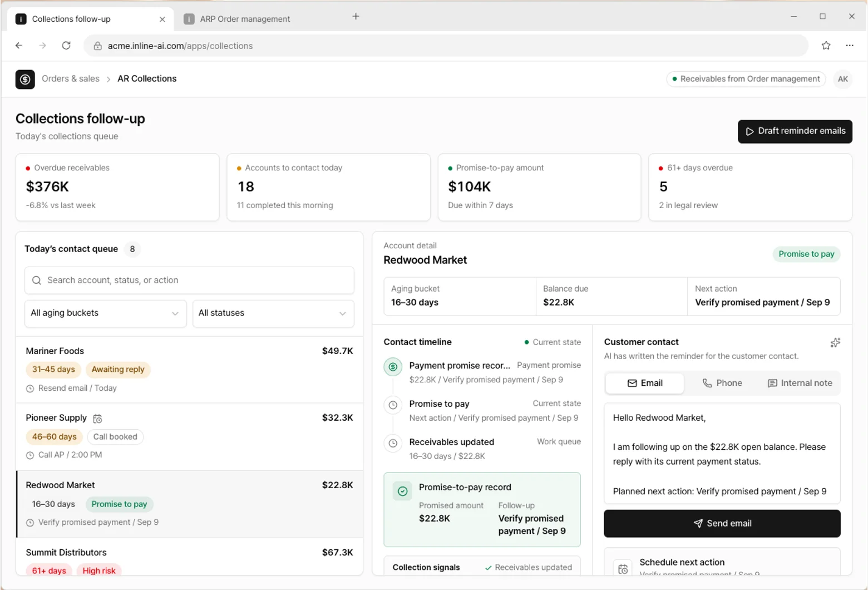Bookmark page with the star icon

[826, 46]
